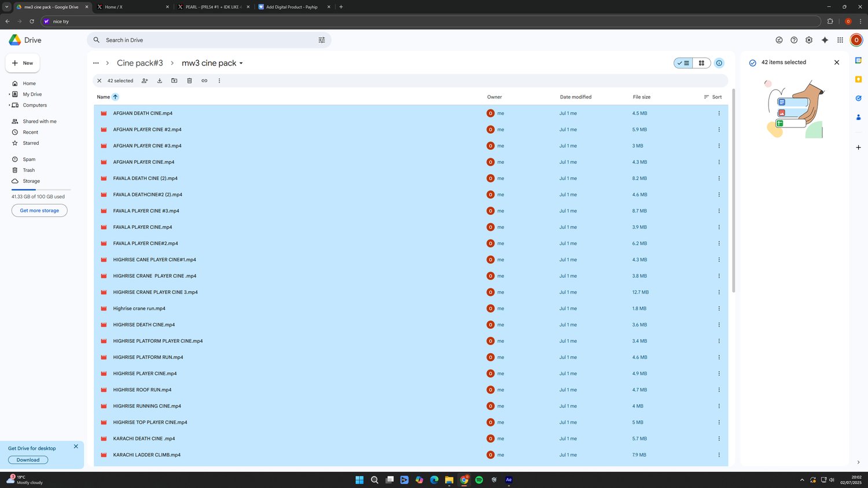
Task: Open the Trash section
Action: point(29,170)
